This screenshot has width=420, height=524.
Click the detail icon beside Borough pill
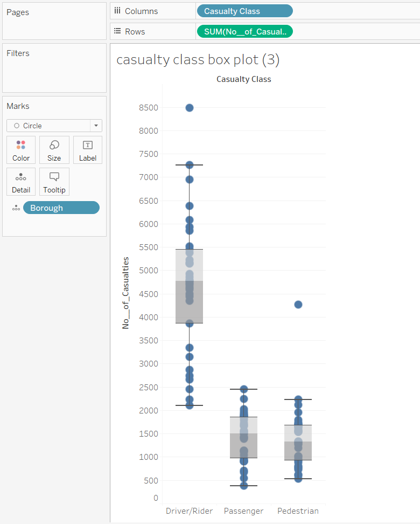tap(16, 208)
